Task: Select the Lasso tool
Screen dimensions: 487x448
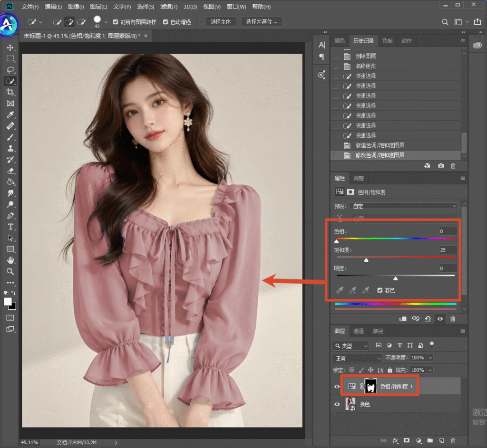Action: (10, 70)
